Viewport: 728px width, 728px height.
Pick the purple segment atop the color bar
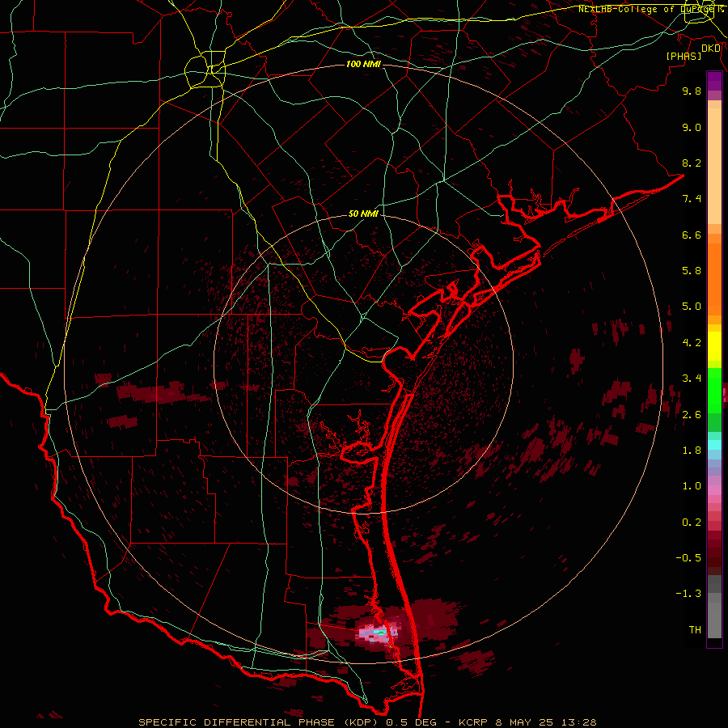(714, 81)
